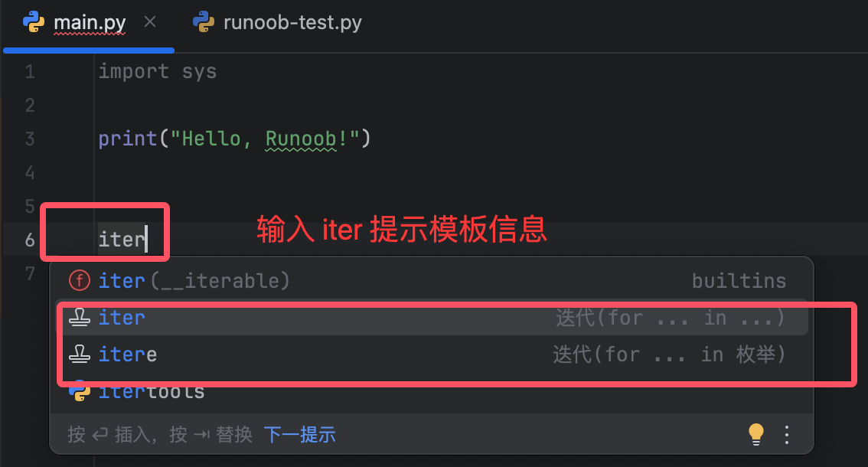Click the template stamp icon beside itere

79,354
